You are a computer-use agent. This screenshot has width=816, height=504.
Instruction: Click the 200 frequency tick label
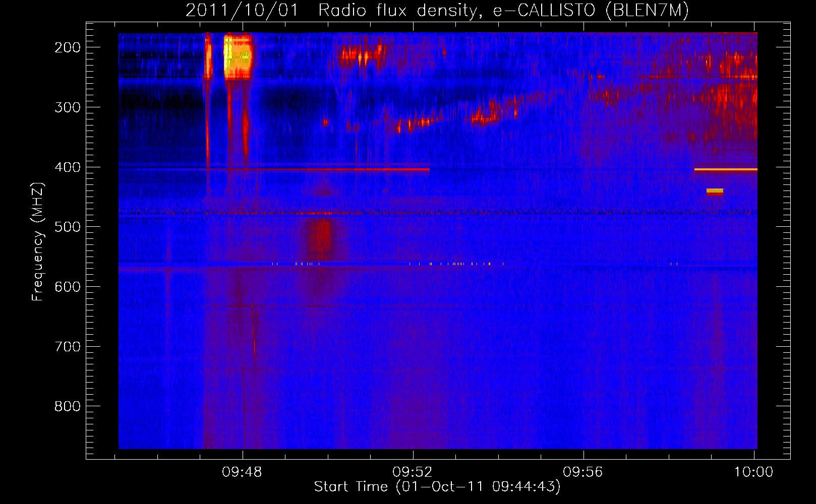click(x=68, y=47)
